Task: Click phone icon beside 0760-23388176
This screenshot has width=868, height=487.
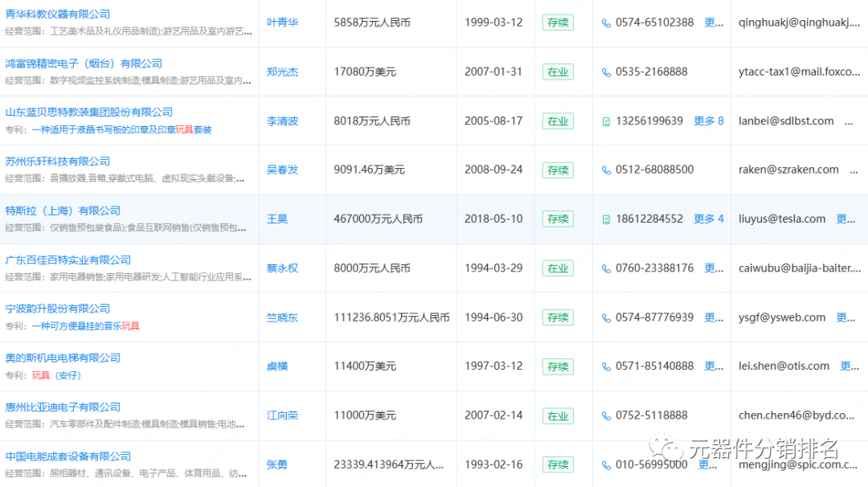Action: coord(606,269)
